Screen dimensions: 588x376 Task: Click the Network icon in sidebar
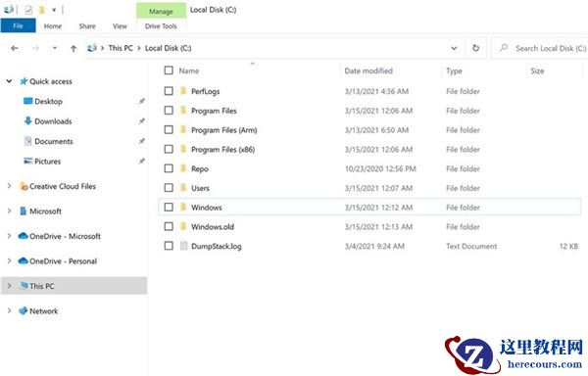point(24,310)
